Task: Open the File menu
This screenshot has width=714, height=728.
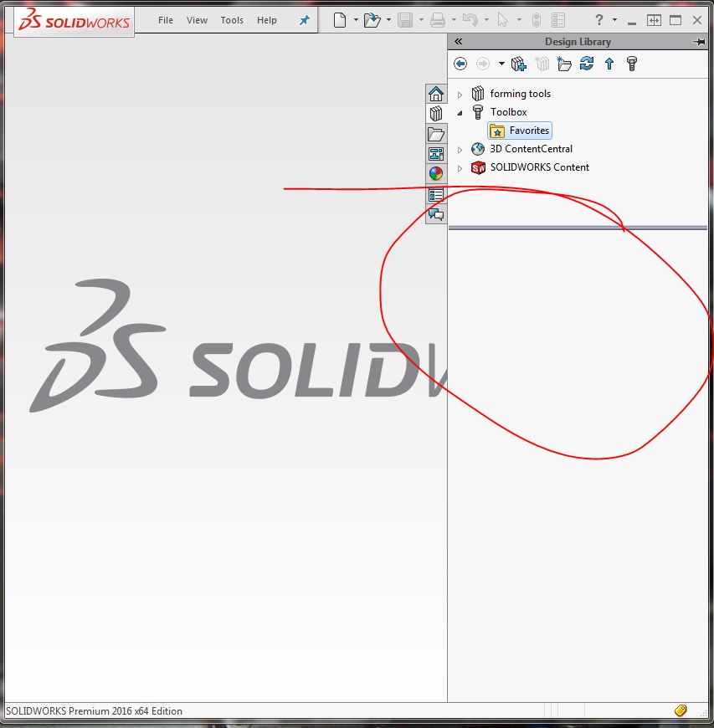Action: click(x=166, y=20)
